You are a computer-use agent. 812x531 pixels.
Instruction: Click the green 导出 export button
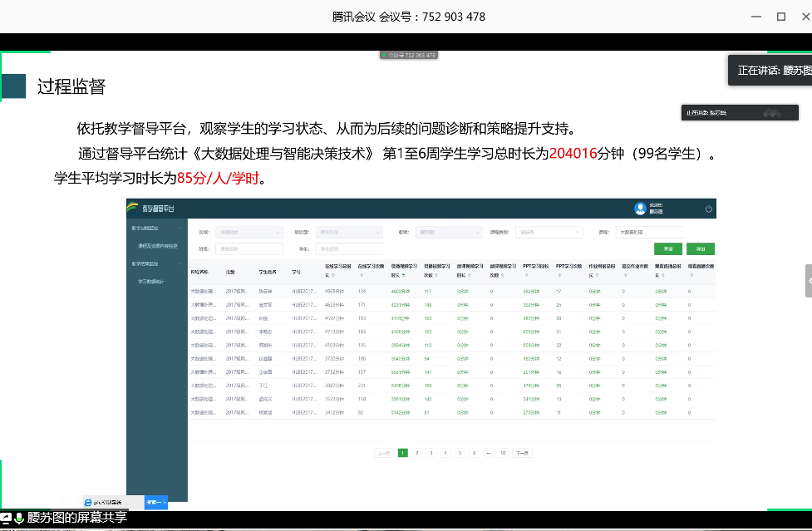point(700,248)
